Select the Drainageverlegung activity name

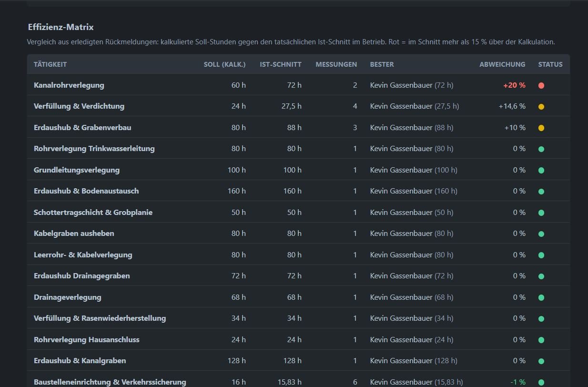click(68, 297)
